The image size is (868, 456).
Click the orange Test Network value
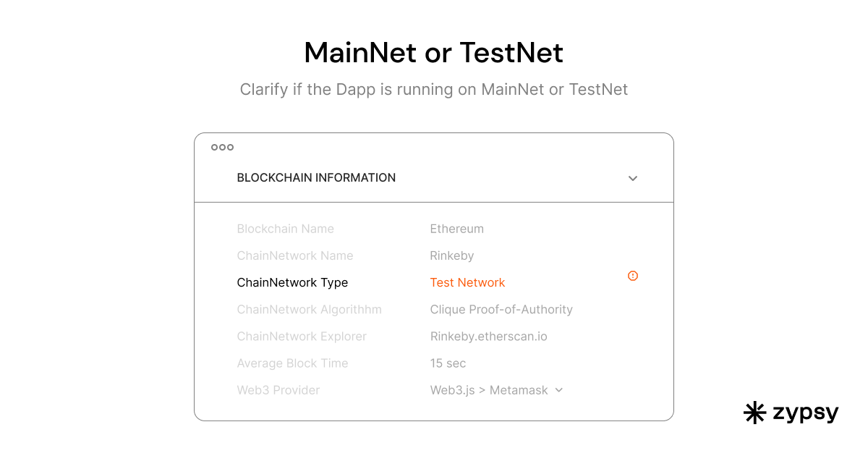pos(467,282)
